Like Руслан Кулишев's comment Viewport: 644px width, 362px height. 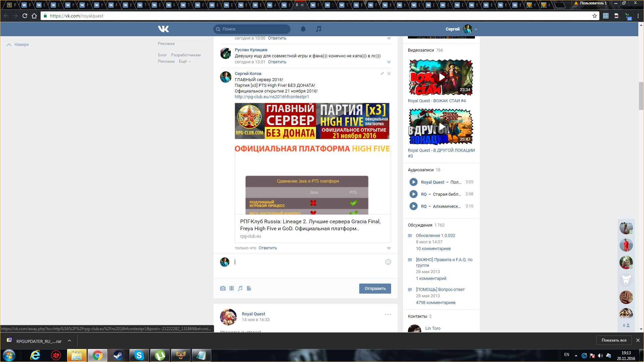point(389,62)
